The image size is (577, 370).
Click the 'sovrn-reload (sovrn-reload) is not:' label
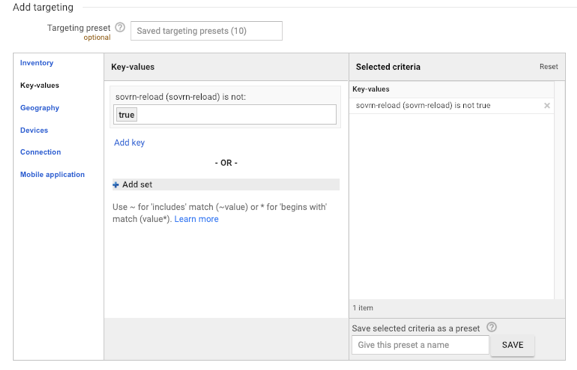181,97
